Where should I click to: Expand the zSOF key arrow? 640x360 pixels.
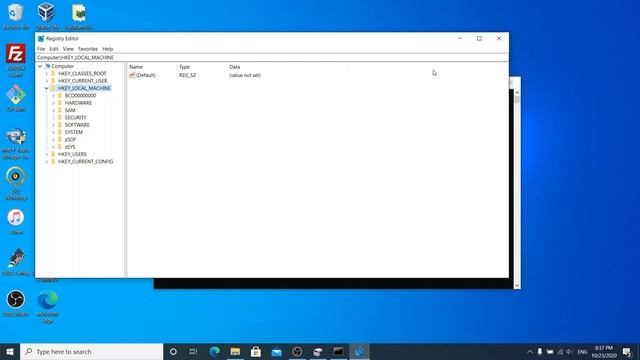click(53, 140)
